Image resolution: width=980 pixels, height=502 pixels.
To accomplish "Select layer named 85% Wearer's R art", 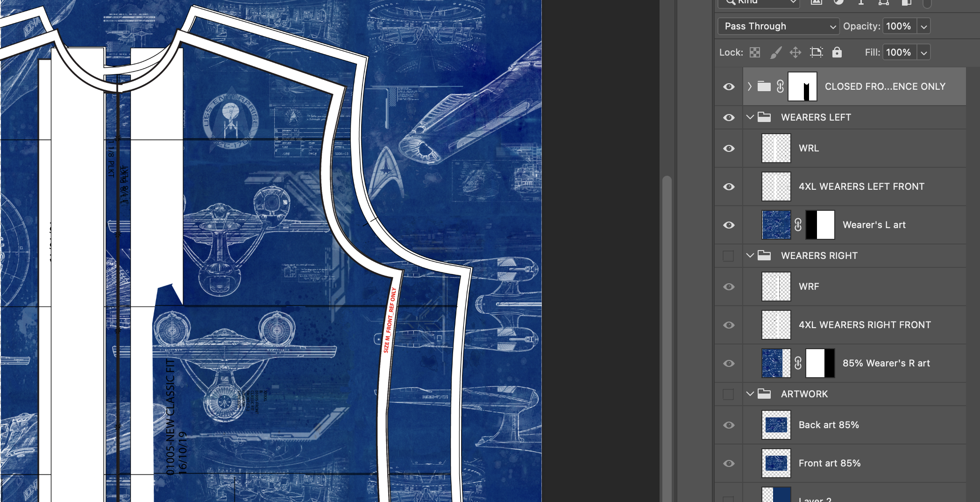I will coord(886,363).
